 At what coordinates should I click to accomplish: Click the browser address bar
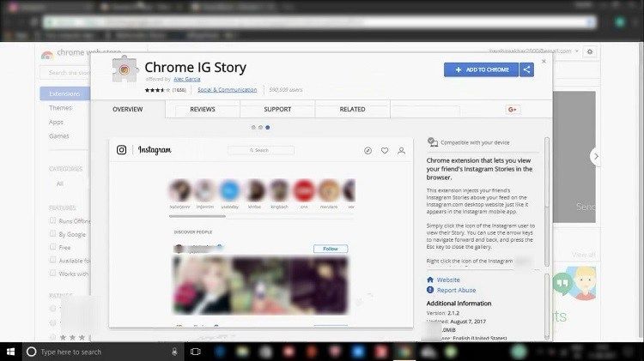pos(320,21)
